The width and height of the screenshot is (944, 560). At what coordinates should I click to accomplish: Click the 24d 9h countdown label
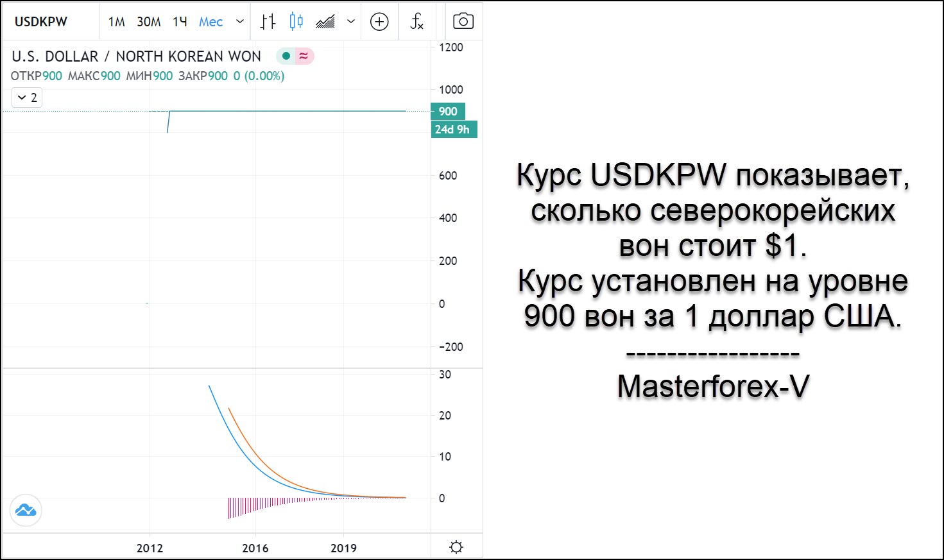(x=453, y=129)
